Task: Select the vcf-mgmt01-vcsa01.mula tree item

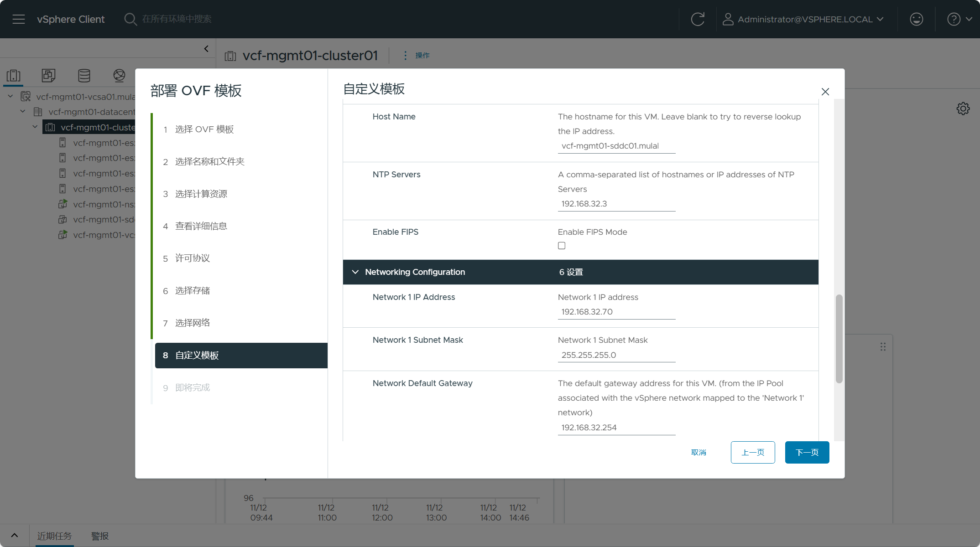Action: pos(86,97)
